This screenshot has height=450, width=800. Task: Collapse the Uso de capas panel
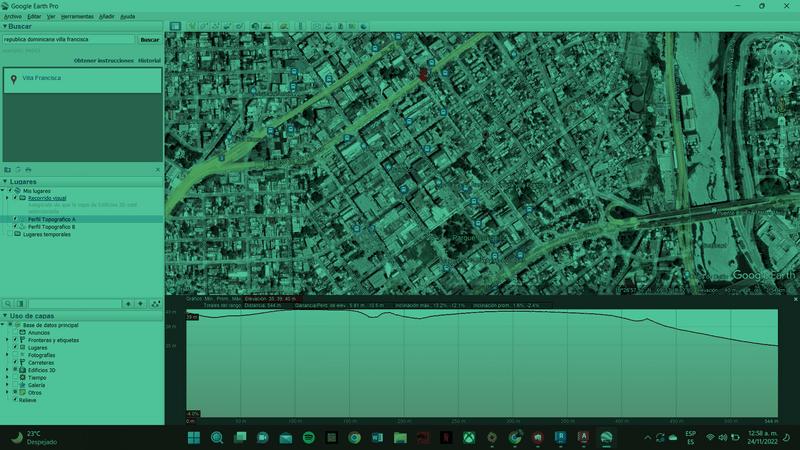[x=5, y=316]
